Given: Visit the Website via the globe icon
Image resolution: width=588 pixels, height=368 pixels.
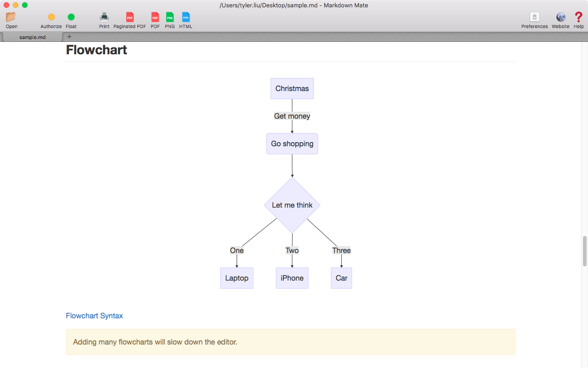Looking at the screenshot, I should pyautogui.click(x=560, y=17).
